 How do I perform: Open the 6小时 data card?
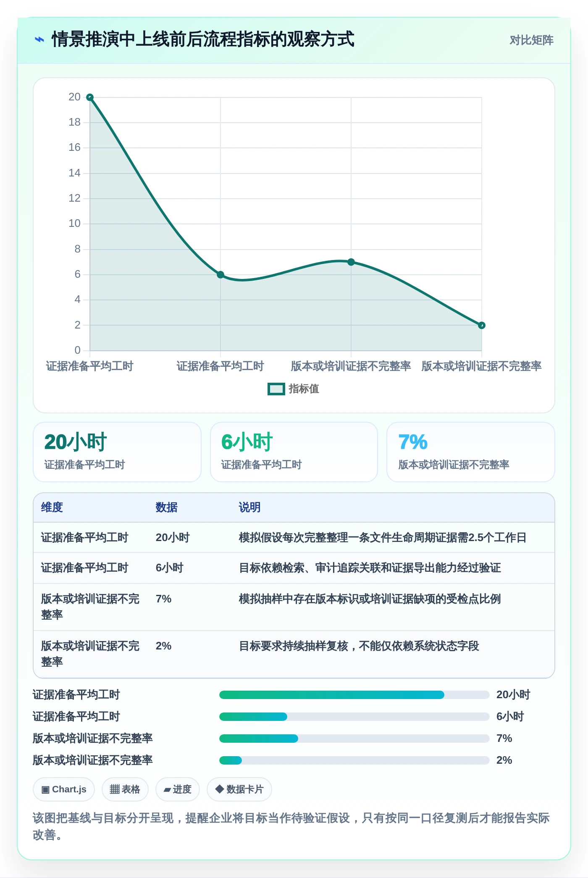coord(294,452)
